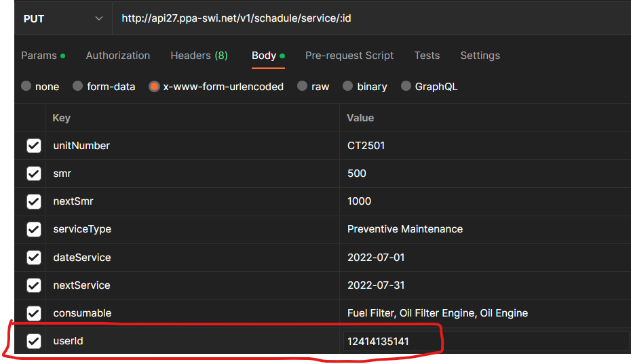
Task: Uncheck the userId parameter checkbox
Action: click(34, 341)
